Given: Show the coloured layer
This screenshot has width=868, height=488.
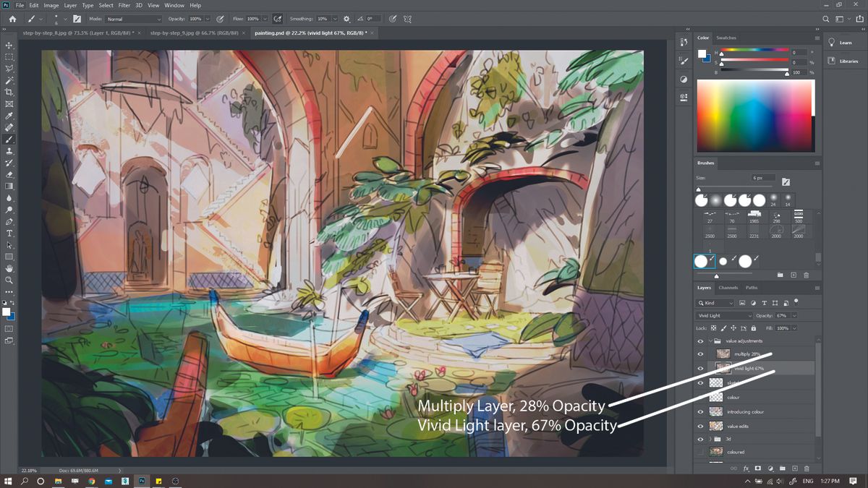Looking at the screenshot, I should click(700, 451).
